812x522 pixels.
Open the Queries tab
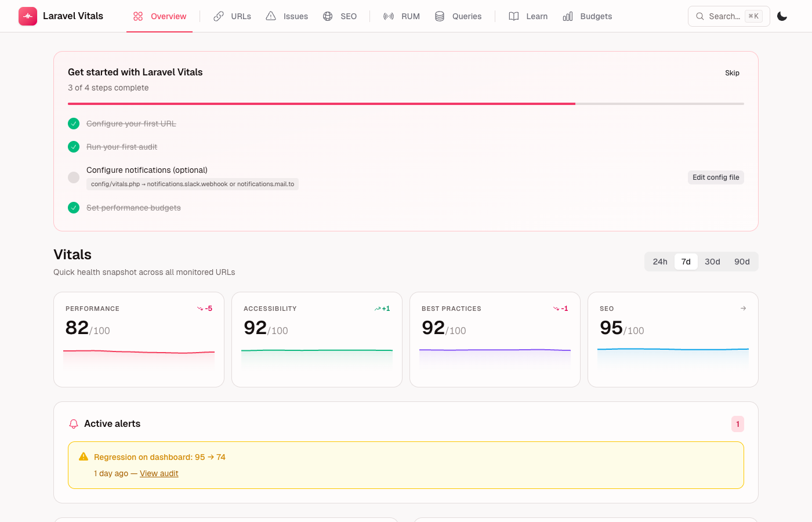[x=458, y=16]
